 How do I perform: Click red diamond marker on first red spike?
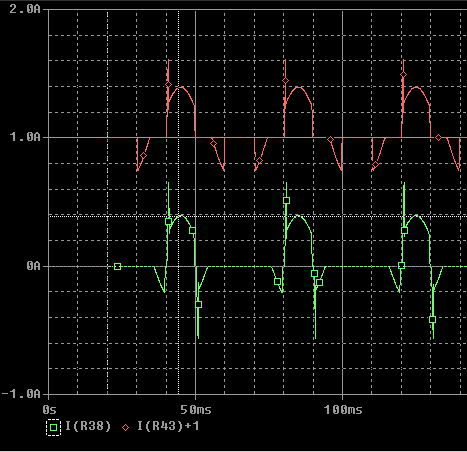pos(168,85)
